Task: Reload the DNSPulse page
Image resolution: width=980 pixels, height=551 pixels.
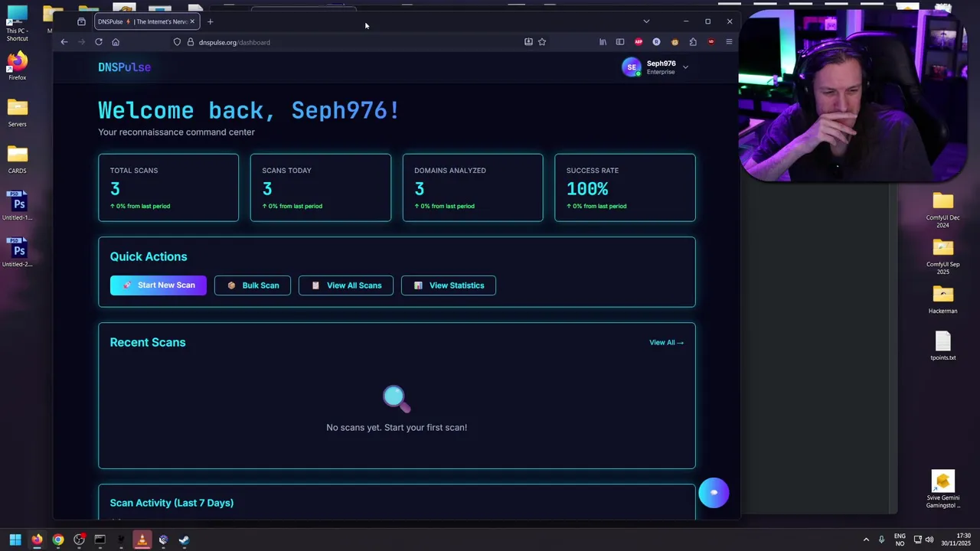Action: pos(99,42)
